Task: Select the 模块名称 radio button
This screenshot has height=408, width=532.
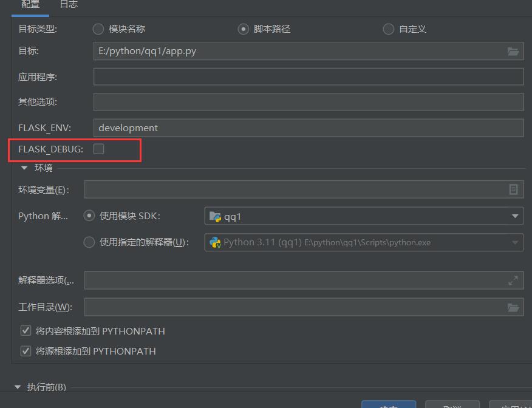Action: 97,29
